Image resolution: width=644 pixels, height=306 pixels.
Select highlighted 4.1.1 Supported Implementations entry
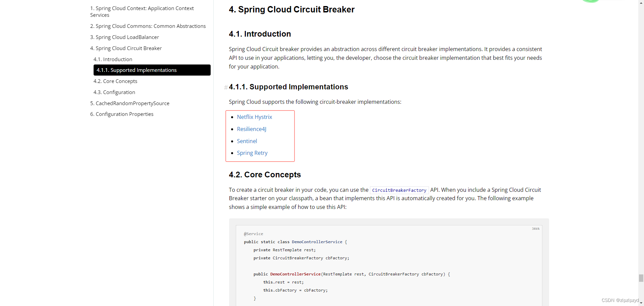click(136, 70)
